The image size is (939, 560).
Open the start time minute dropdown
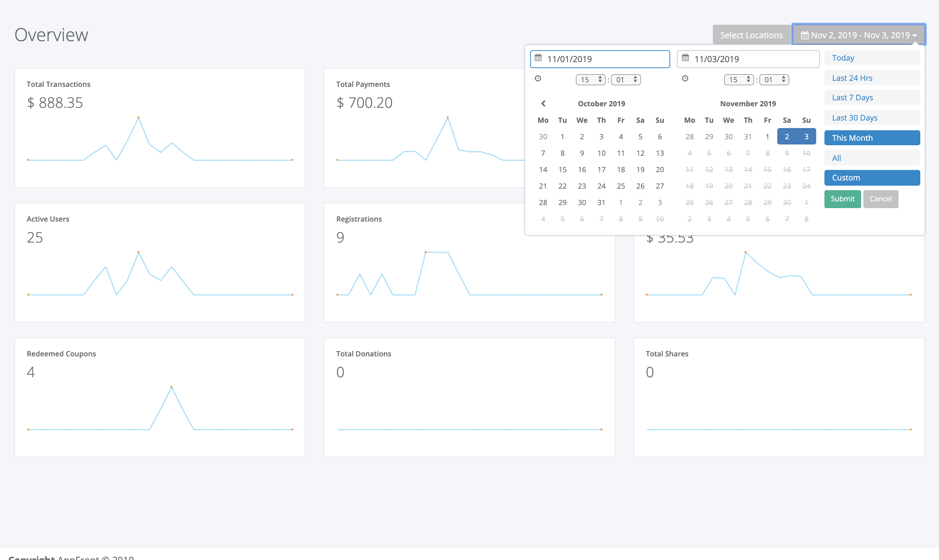click(626, 80)
